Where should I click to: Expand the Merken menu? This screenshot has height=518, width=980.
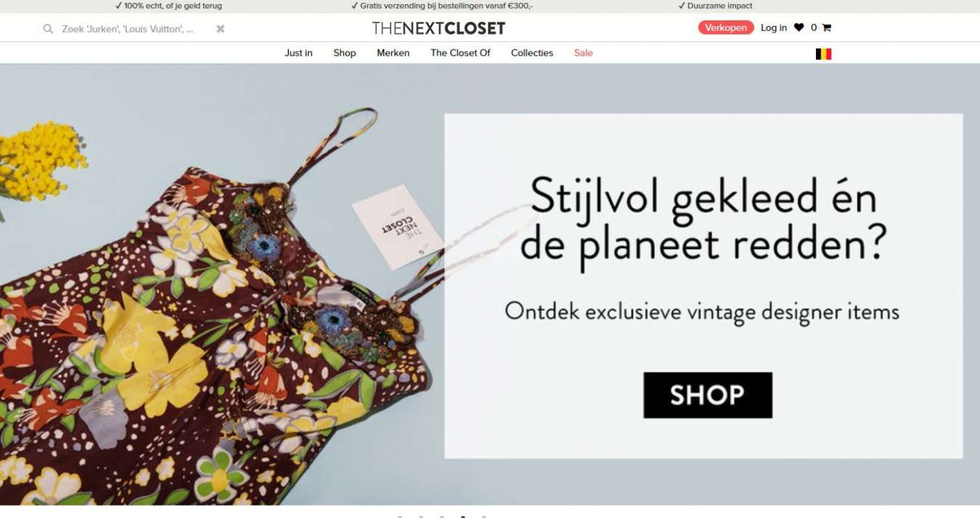(x=393, y=53)
